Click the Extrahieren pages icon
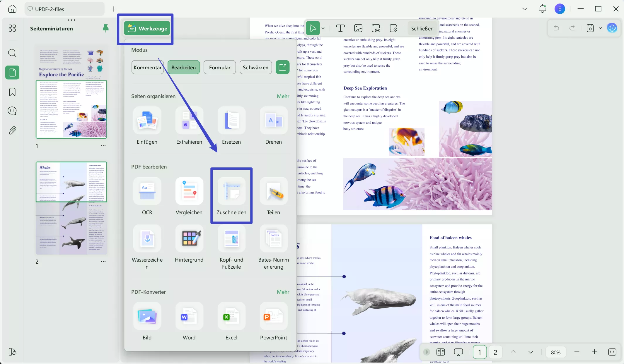 point(189,121)
